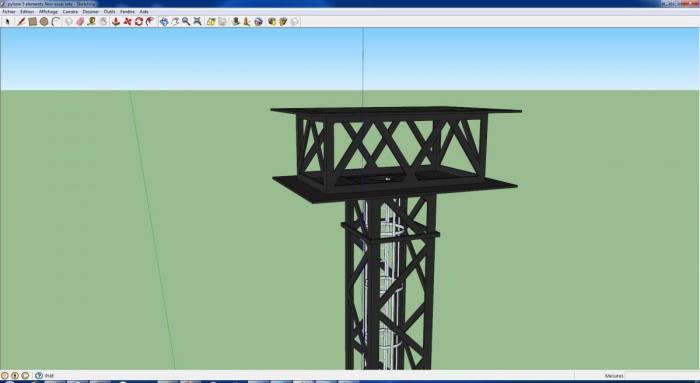Choose the Paint Bucket tool
Viewport: 700px width, 383px height.
coord(103,21)
